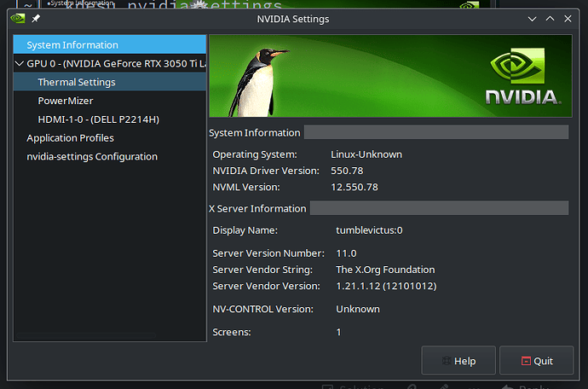Click the sidebar horizontal scrollbar
The image size is (588, 389).
pyautogui.click(x=86, y=335)
